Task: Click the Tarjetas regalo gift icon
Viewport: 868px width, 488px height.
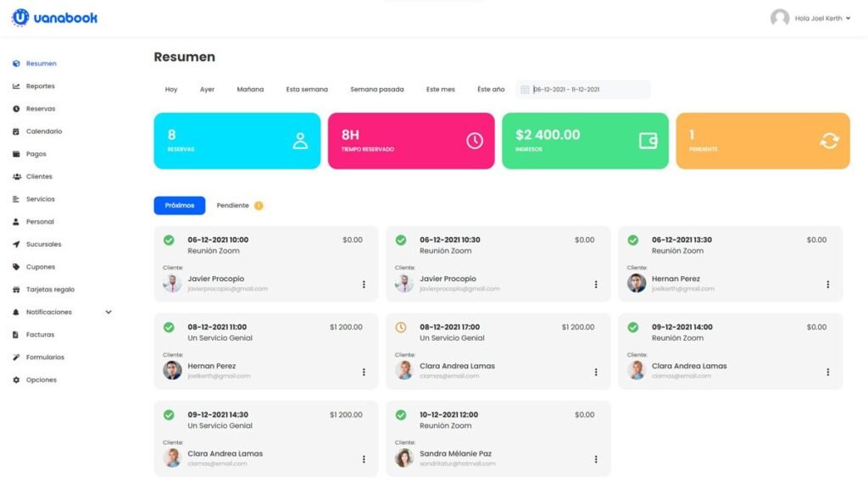Action: (17, 290)
